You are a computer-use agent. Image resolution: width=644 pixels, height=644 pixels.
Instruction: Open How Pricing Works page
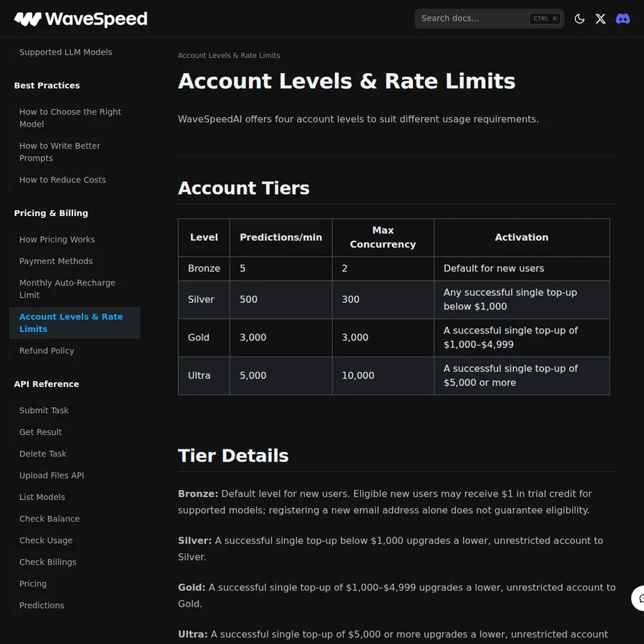tap(57, 240)
